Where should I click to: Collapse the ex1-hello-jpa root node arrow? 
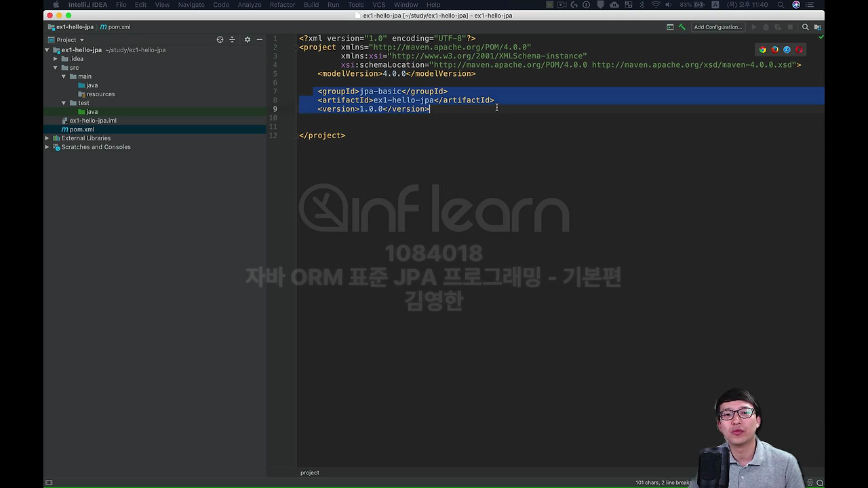click(47, 50)
